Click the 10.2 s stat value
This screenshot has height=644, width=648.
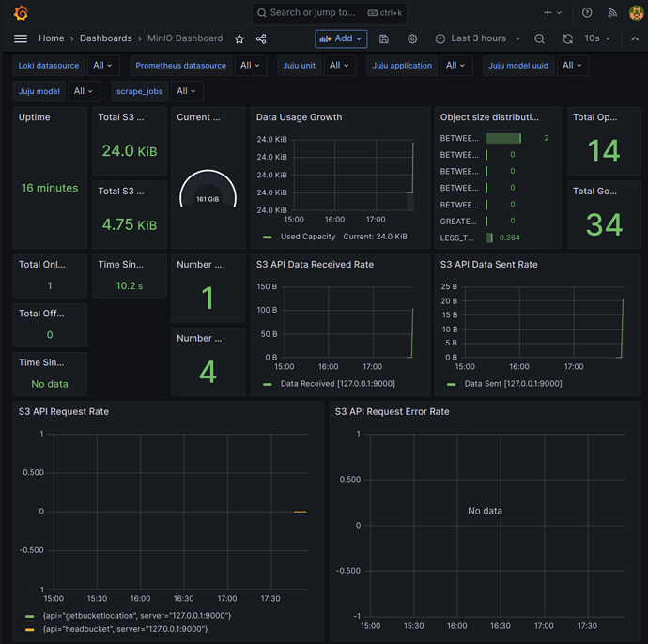tap(130, 285)
